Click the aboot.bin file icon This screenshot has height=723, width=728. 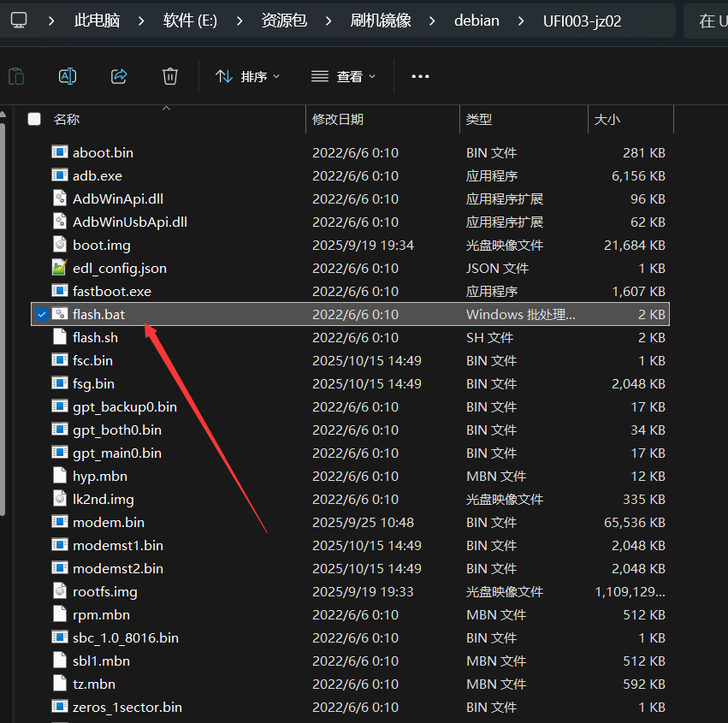click(59, 151)
